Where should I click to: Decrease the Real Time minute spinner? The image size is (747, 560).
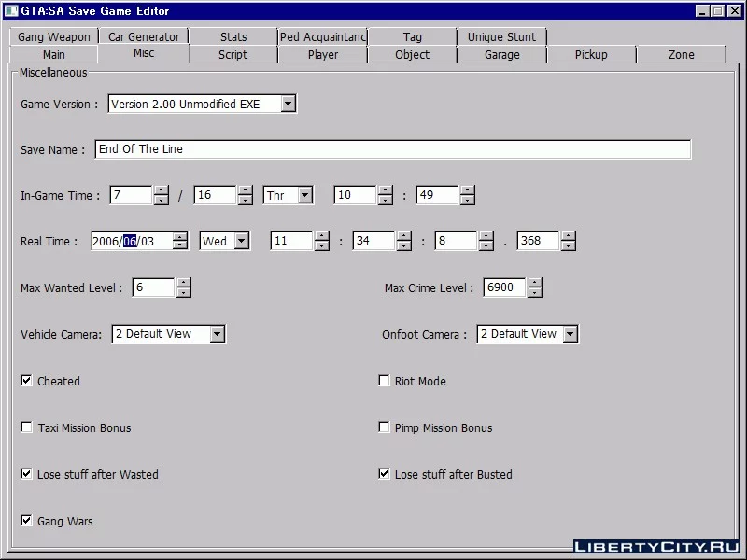coord(404,245)
